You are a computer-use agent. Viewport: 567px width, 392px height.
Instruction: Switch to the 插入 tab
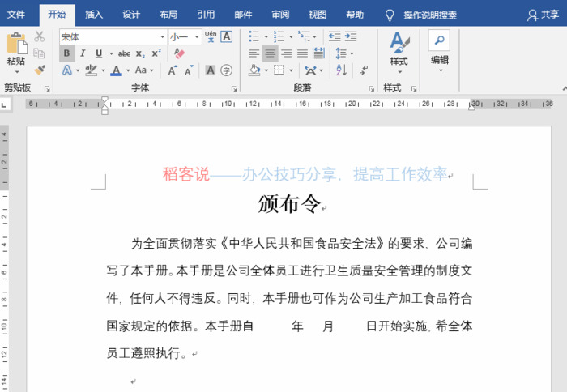point(94,15)
